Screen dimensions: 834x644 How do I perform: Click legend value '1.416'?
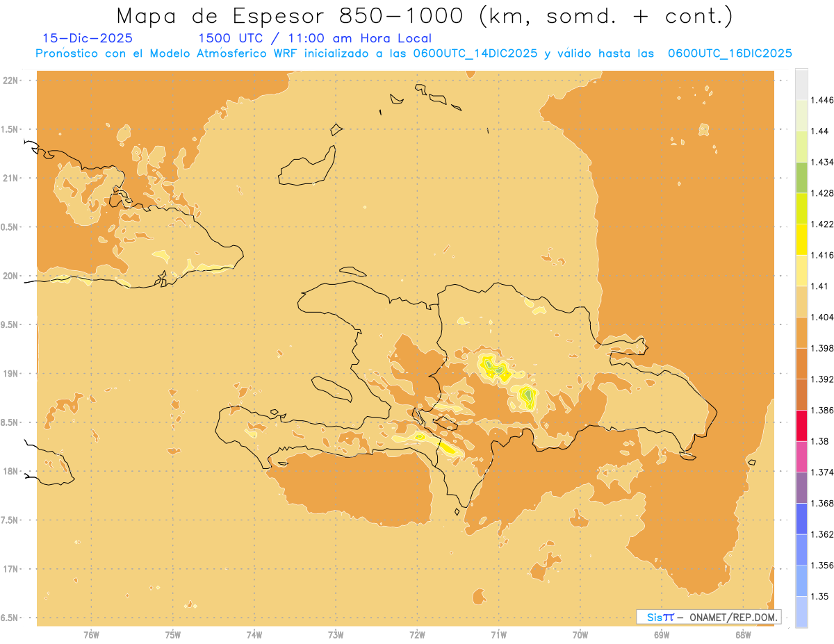(x=822, y=255)
